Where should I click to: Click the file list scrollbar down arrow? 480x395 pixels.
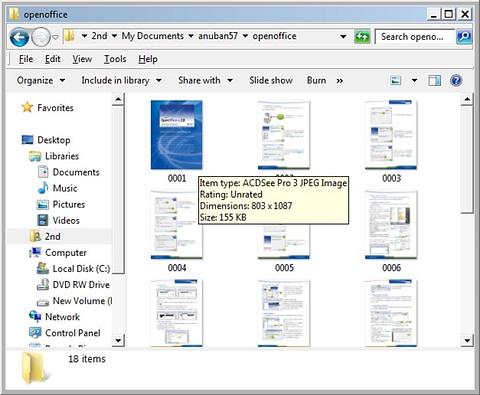click(467, 340)
